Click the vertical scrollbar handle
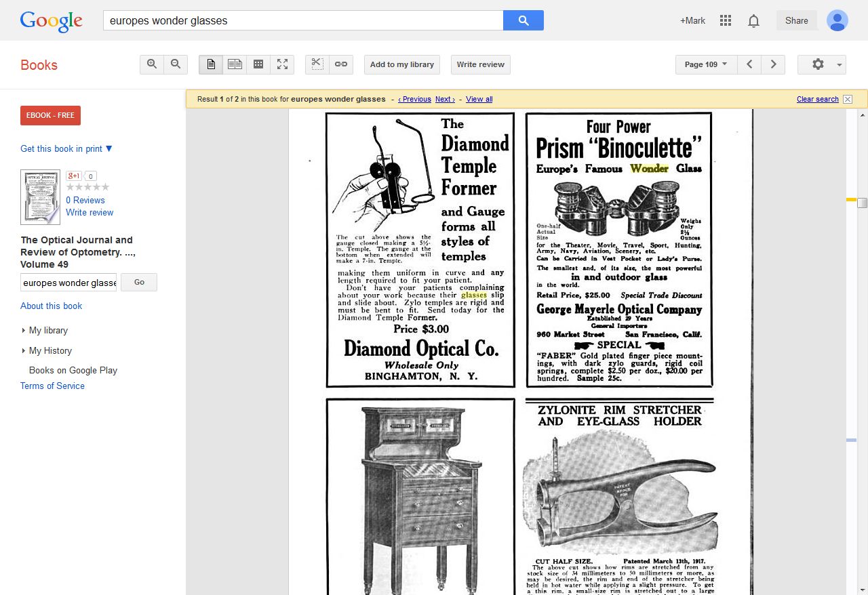The image size is (868, 595). click(x=862, y=203)
